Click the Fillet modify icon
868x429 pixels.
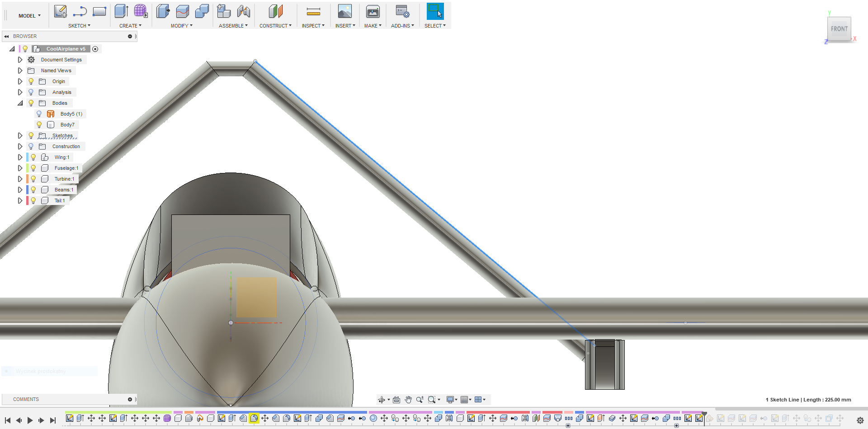183,11
